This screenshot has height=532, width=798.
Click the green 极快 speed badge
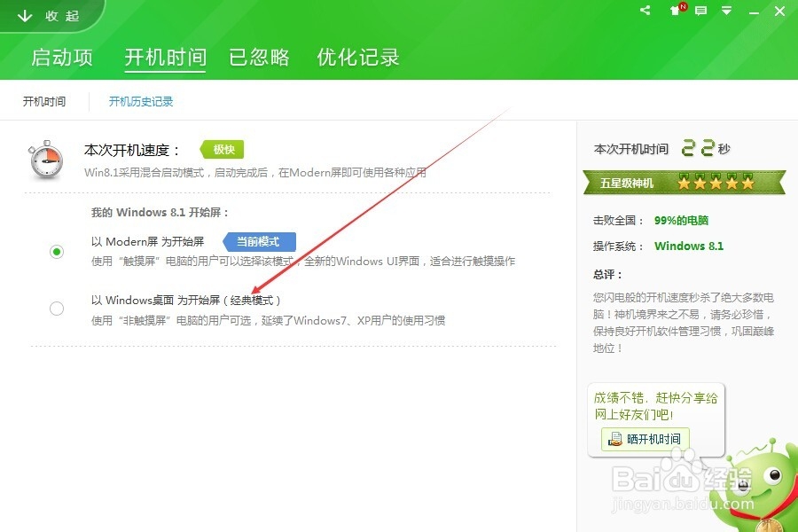pos(222,150)
